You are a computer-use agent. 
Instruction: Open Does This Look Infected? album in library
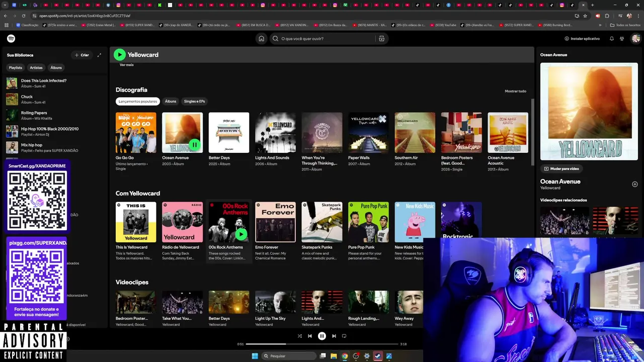[x=55, y=83]
